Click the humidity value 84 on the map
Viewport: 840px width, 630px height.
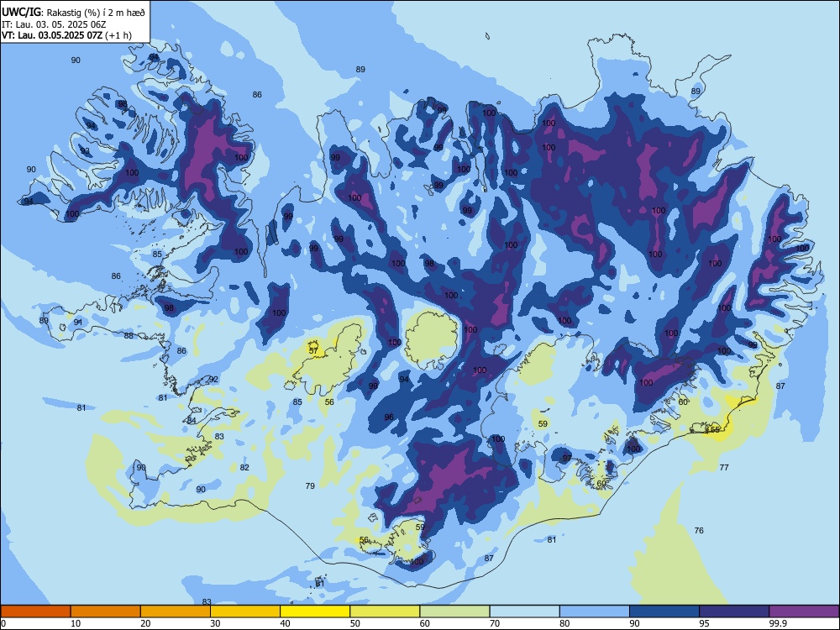tap(192, 421)
